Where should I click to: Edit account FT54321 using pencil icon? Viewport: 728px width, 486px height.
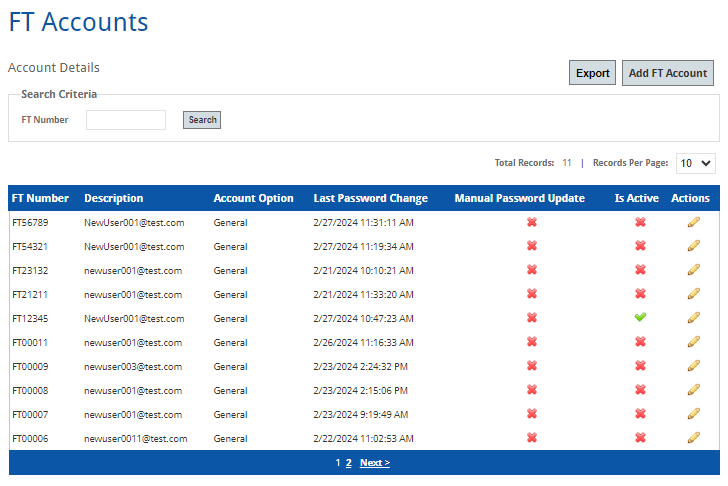coord(693,246)
